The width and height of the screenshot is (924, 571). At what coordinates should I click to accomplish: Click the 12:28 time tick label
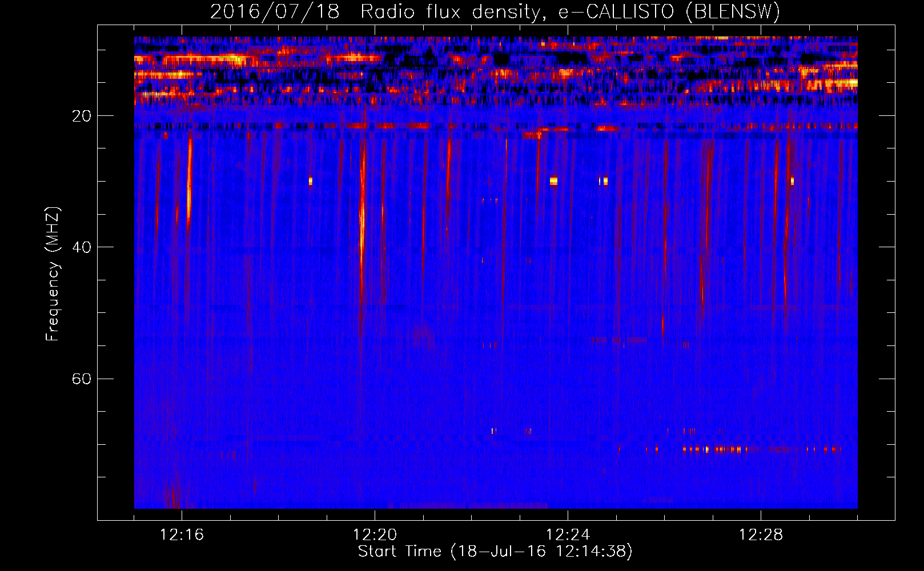(x=761, y=534)
